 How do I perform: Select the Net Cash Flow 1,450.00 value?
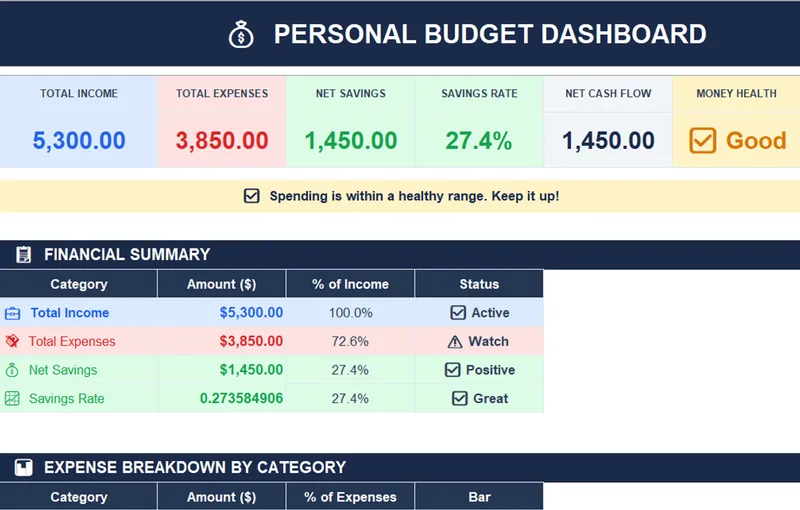pyautogui.click(x=608, y=141)
